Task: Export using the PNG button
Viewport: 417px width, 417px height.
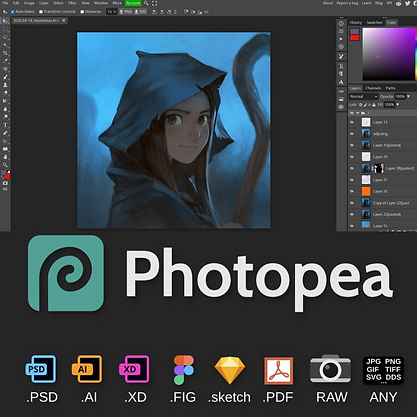Action: pyautogui.click(x=126, y=12)
